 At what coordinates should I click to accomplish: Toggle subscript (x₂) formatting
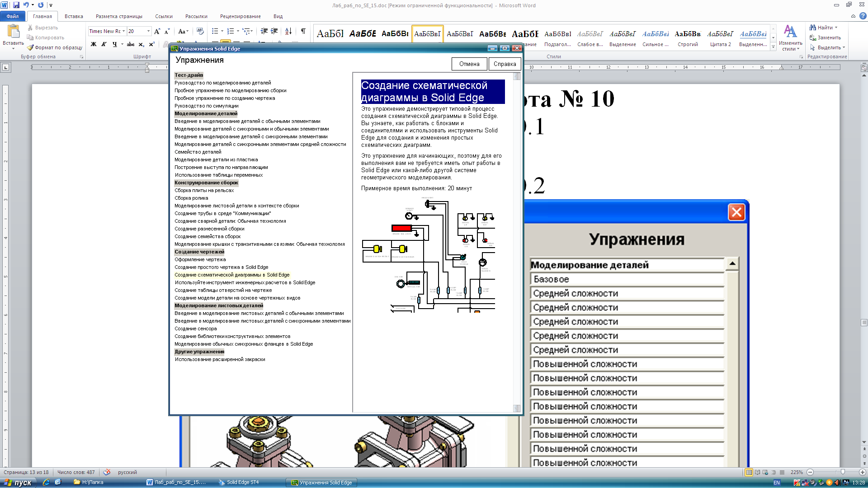pyautogui.click(x=142, y=44)
